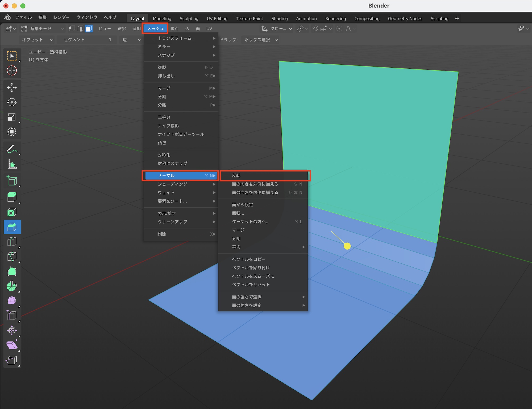The height and width of the screenshot is (409, 532).
Task: Choose 面の向きを外側に揃える option
Action: pos(255,184)
